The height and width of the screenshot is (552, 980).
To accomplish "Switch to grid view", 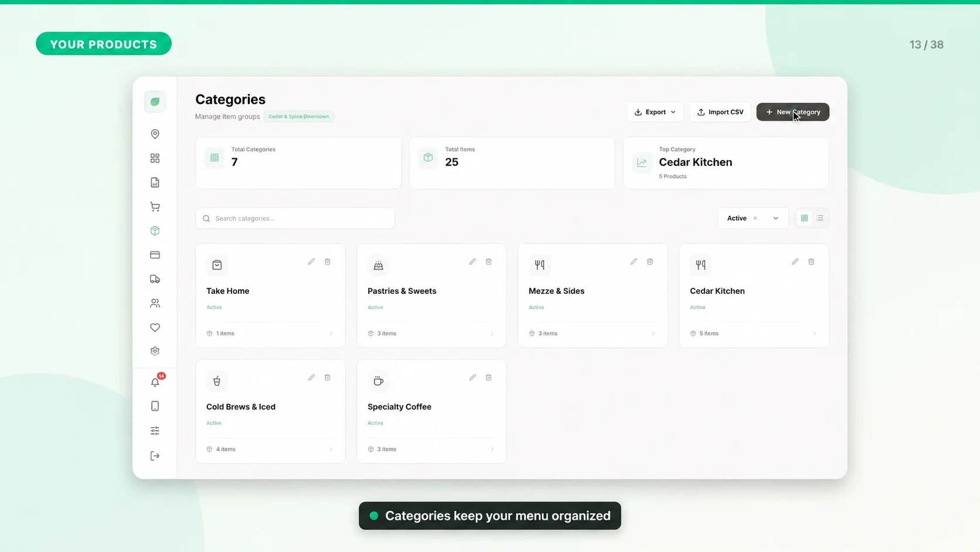I will coord(804,218).
